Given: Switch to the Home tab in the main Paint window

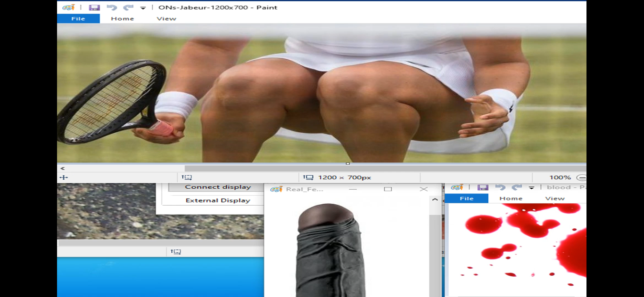Looking at the screenshot, I should 122,19.
